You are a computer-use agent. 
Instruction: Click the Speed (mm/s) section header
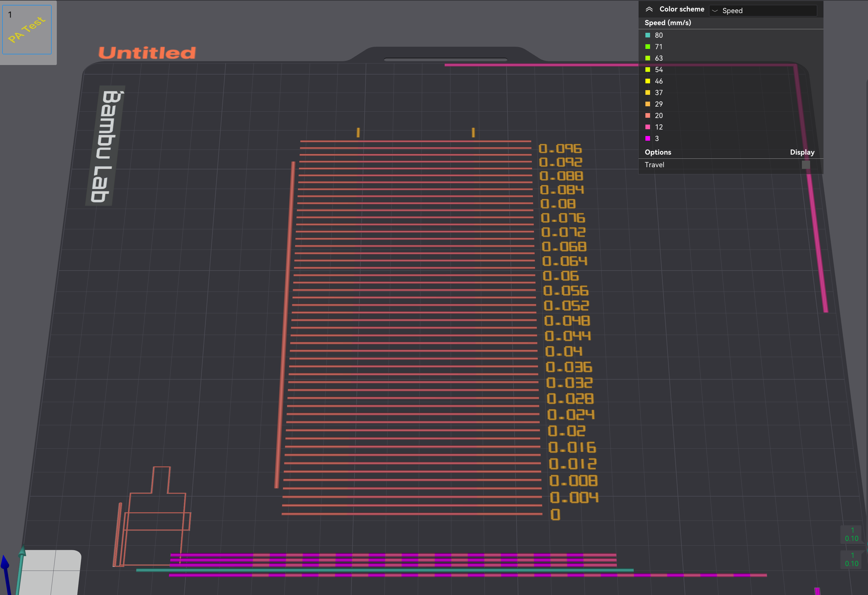pyautogui.click(x=668, y=22)
